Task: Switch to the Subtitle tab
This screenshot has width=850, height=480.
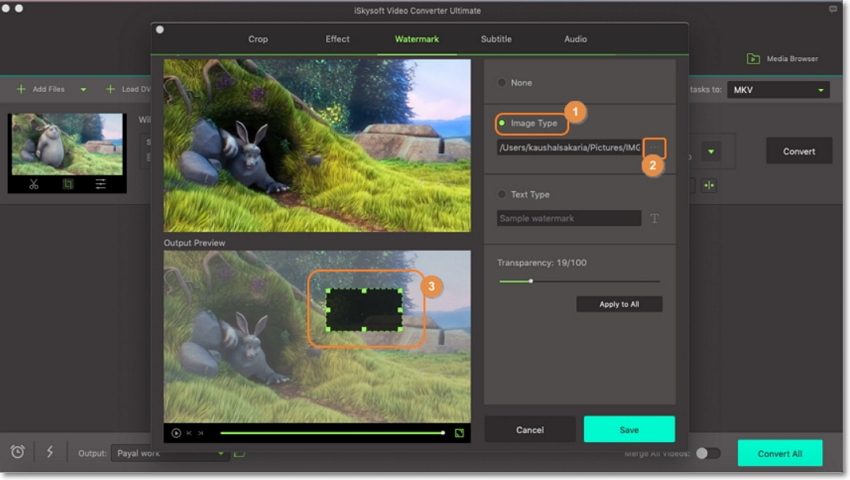Action: (x=496, y=39)
